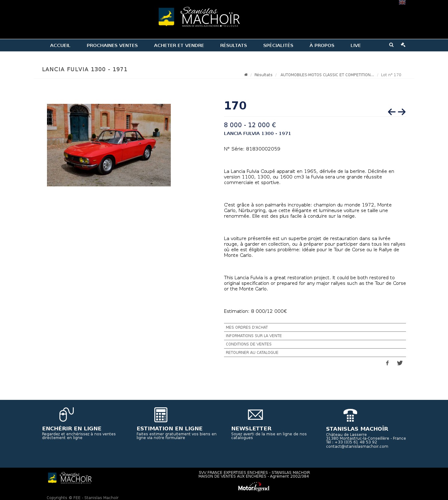The height and width of the screenshot is (500, 448).
Task: Go to the previous lot arrow
Action: pos(392,112)
